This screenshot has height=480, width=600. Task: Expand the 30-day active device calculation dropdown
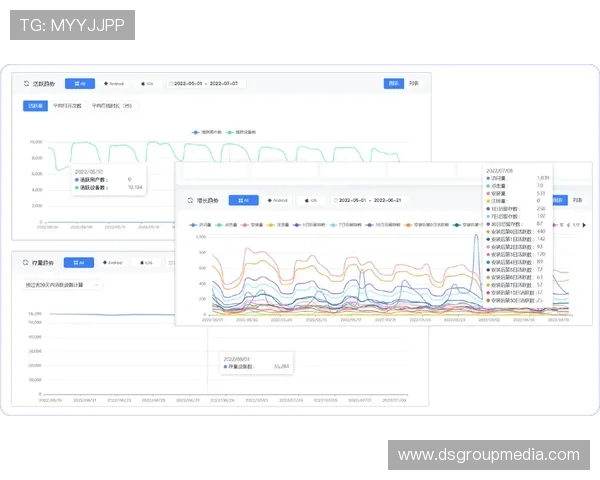click(x=62, y=285)
